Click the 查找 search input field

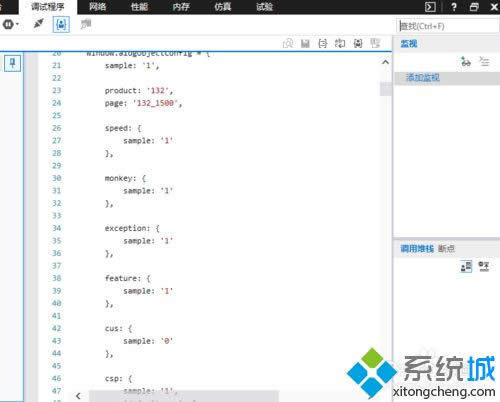pyautogui.click(x=448, y=26)
